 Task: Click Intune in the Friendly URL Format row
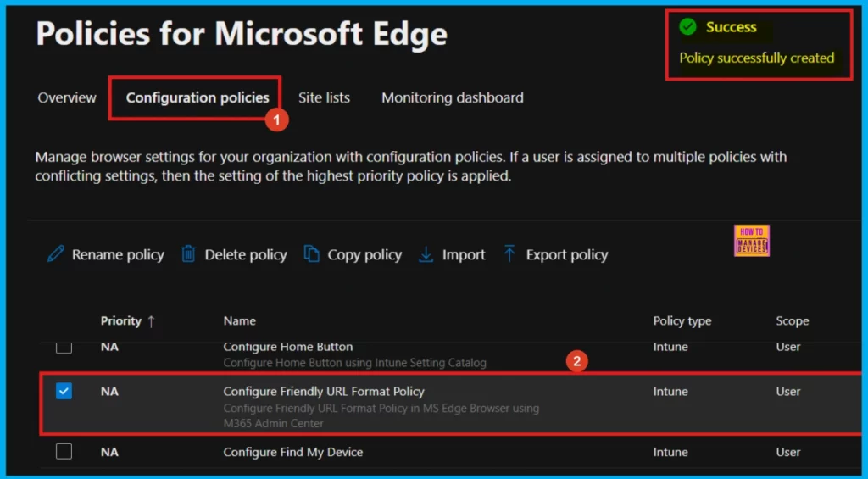(670, 392)
